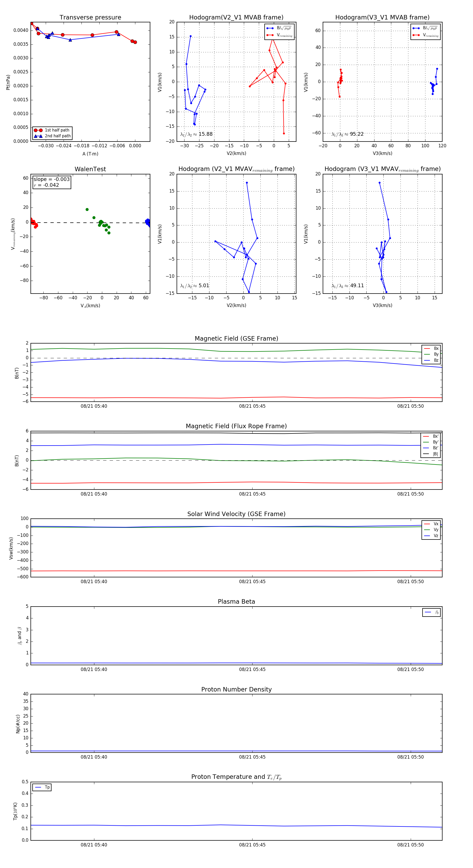Click the 'slope = -0.003' annotation
473x868 pixels.
(52, 179)
